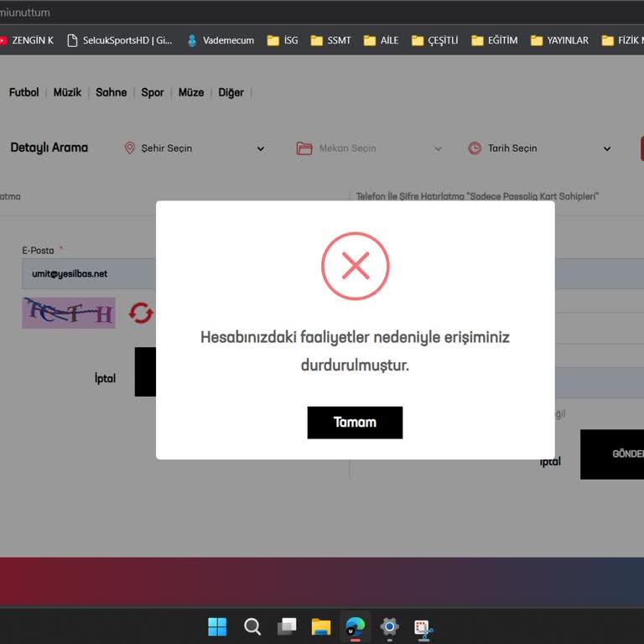Viewport: 644px width, 644px height.
Task: Select the Diğer category
Action: (231, 92)
